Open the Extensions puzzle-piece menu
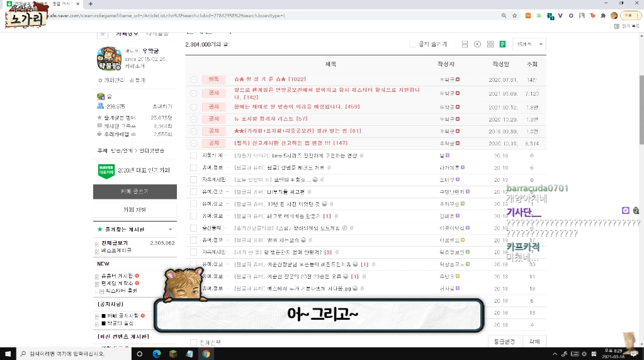 click(603, 16)
